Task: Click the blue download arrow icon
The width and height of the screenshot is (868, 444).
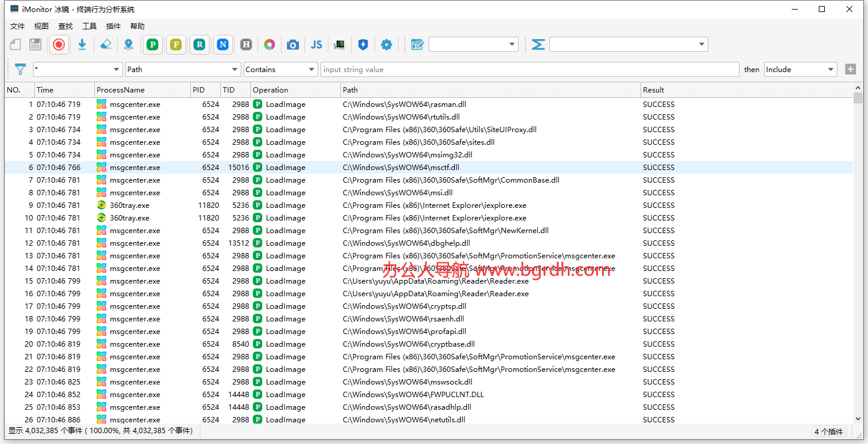Action: tap(82, 44)
